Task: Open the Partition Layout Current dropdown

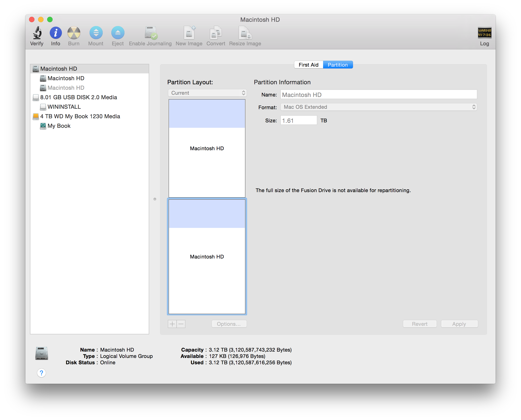Action: (207, 93)
